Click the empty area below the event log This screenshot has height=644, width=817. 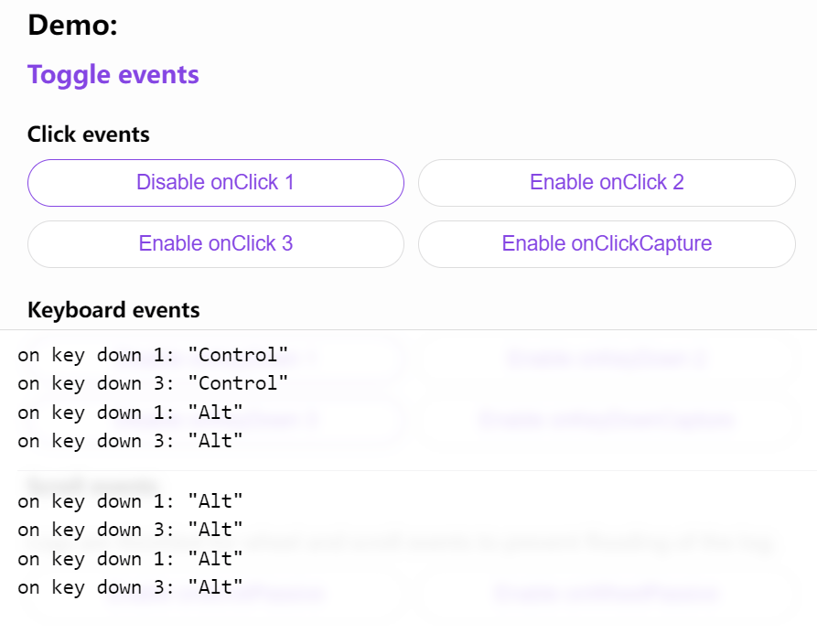(408, 631)
